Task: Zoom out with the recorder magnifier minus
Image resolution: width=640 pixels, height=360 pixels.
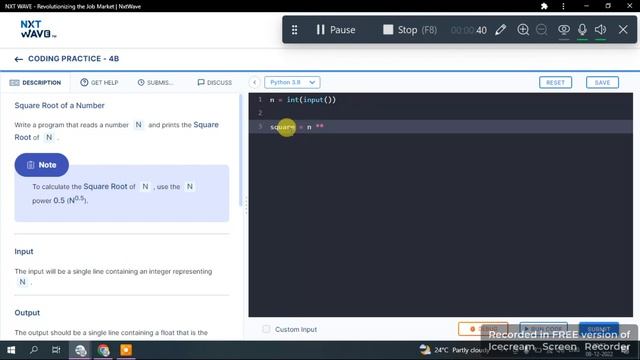Action: (542, 30)
